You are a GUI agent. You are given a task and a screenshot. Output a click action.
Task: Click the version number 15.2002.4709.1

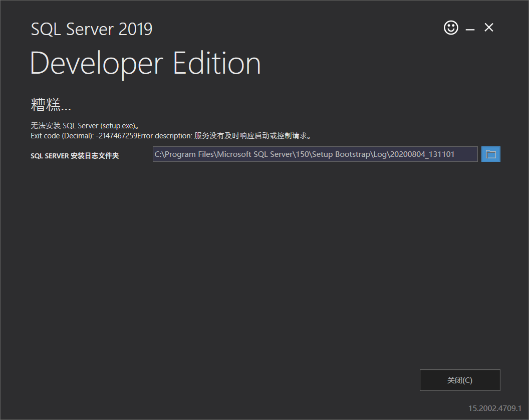(x=494, y=408)
